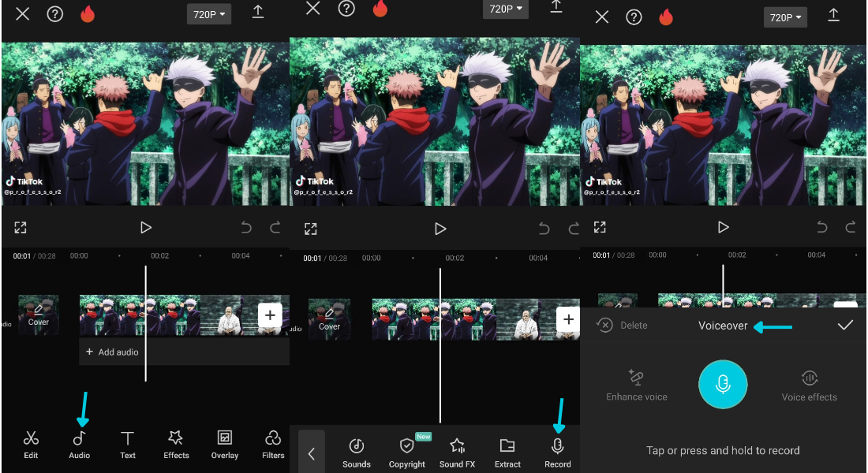
Task: Close the project in right panel
Action: tap(602, 17)
